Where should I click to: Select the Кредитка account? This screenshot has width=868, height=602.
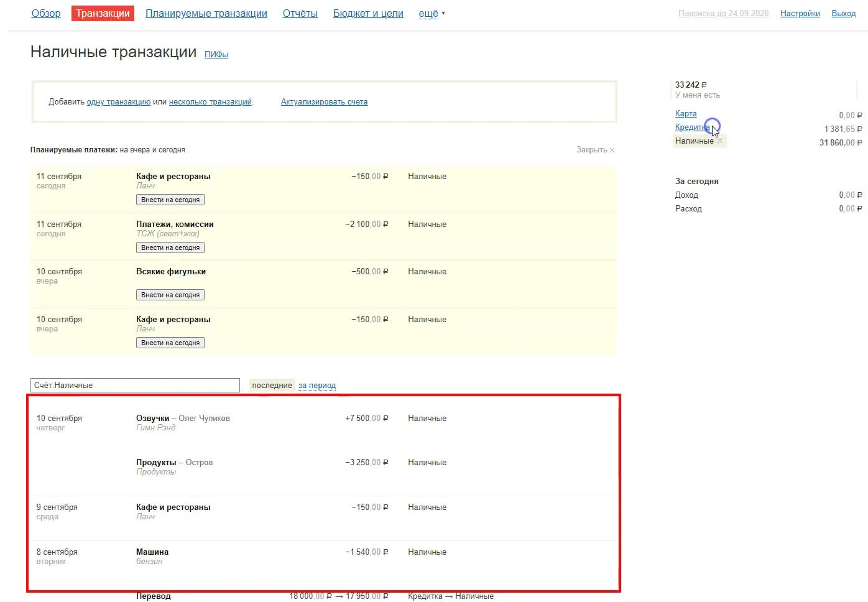(692, 127)
